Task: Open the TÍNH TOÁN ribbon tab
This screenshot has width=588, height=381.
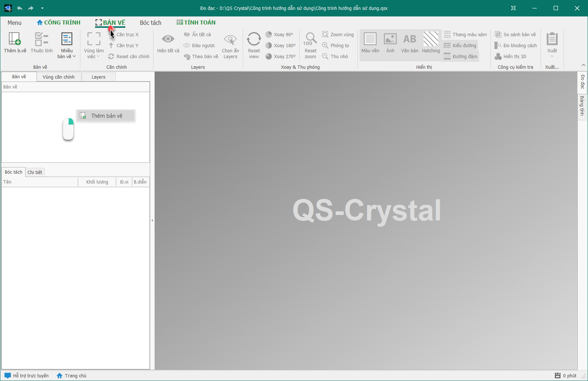Action: coord(196,23)
